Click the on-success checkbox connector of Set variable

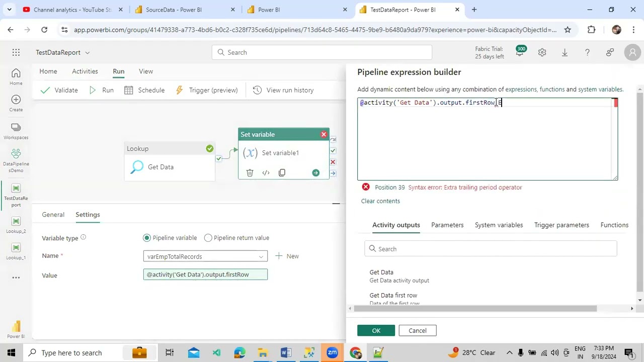pos(333,151)
